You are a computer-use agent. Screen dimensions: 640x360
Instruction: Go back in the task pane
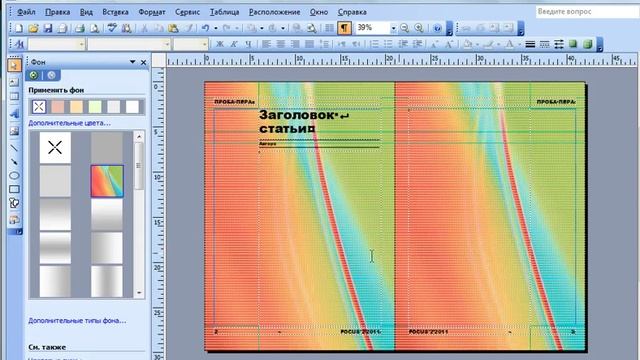(34, 75)
